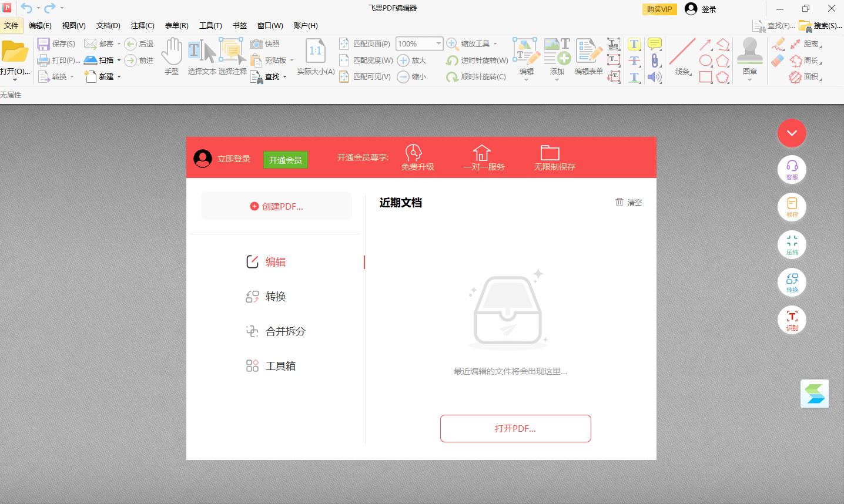Image resolution: width=844 pixels, height=504 pixels.
Task: Select the 手型 hand tool
Action: 171,56
